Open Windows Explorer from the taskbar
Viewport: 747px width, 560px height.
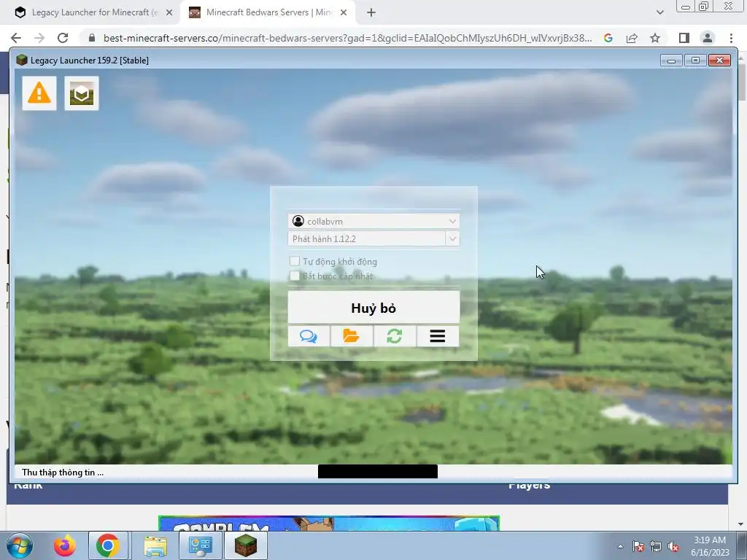[x=155, y=545]
